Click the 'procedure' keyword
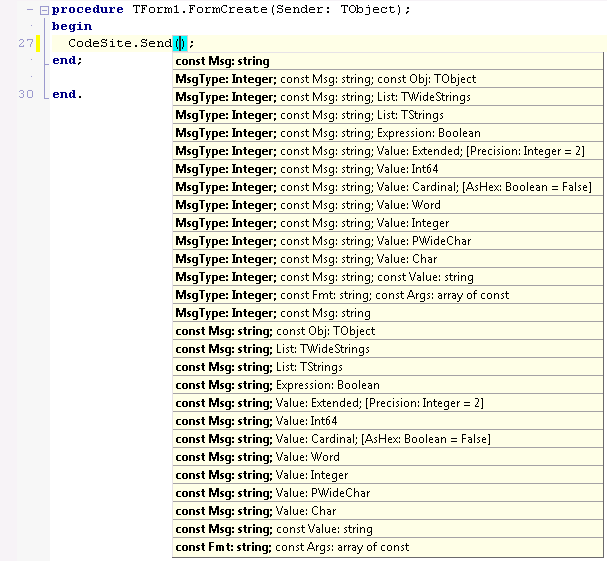The height and width of the screenshot is (561, 607). [88, 9]
